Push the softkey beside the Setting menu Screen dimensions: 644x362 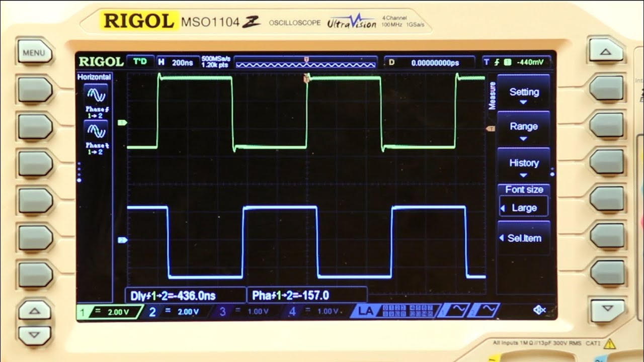pyautogui.click(x=606, y=88)
